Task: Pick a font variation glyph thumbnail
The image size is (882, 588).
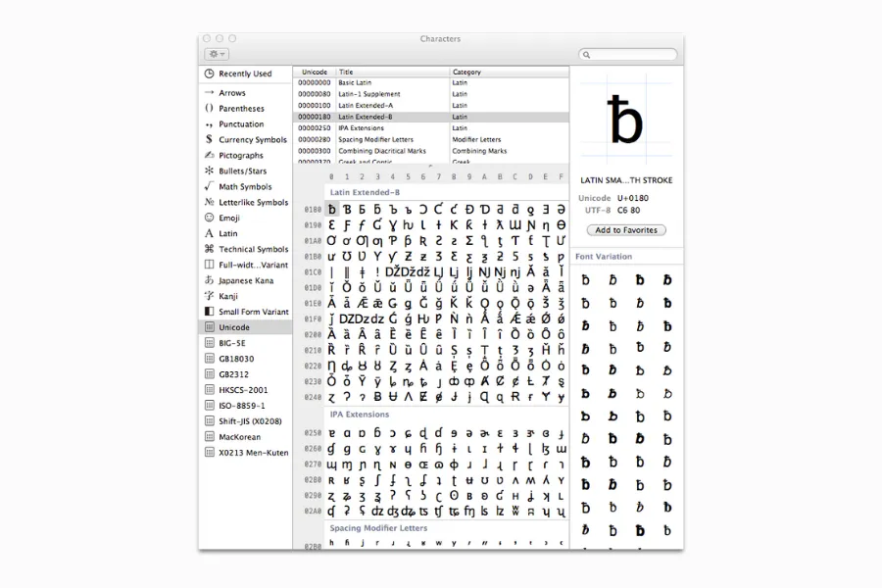Action: (x=586, y=279)
